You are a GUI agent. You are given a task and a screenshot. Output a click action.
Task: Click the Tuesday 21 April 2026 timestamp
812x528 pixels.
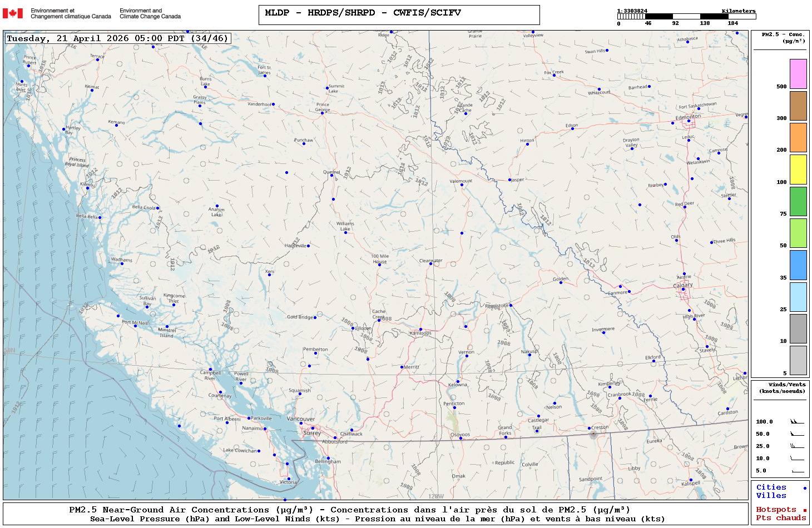(117, 38)
